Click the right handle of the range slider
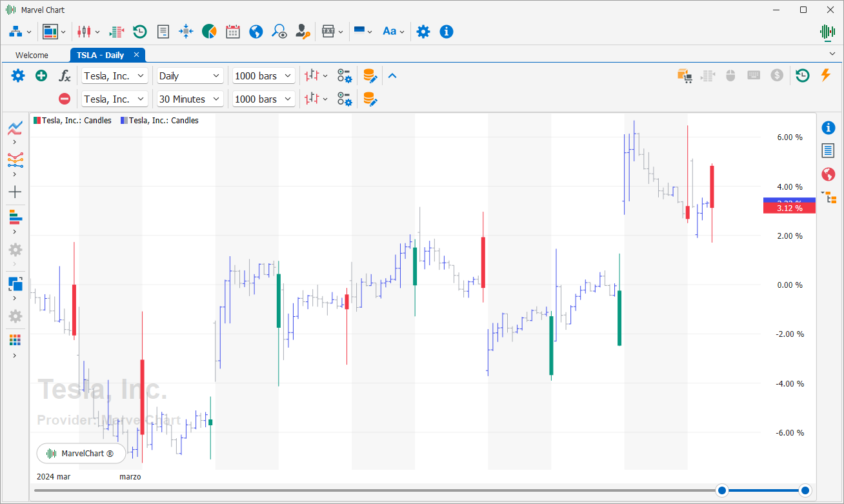 point(805,490)
